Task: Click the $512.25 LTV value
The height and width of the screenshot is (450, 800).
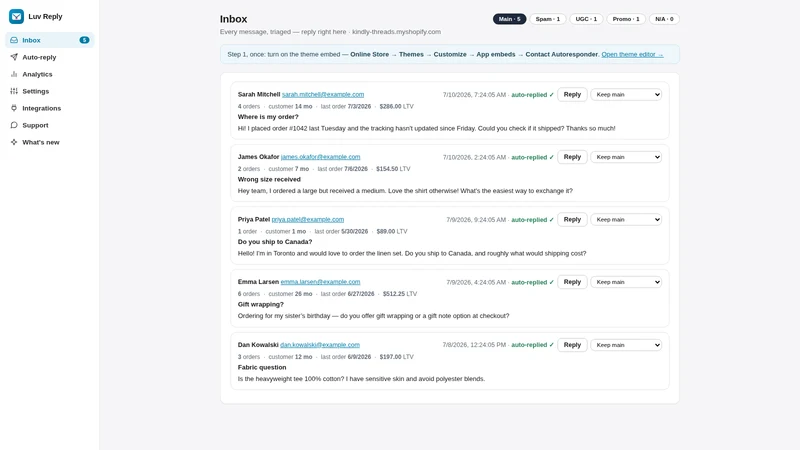Action: tap(399, 294)
